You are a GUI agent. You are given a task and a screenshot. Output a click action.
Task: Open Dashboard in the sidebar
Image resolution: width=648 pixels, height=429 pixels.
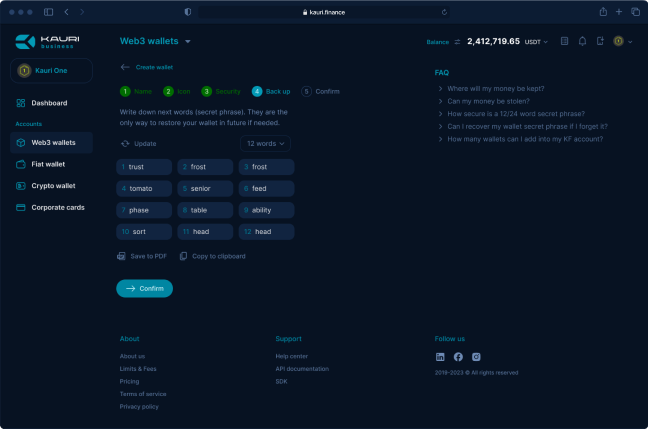[x=49, y=103]
